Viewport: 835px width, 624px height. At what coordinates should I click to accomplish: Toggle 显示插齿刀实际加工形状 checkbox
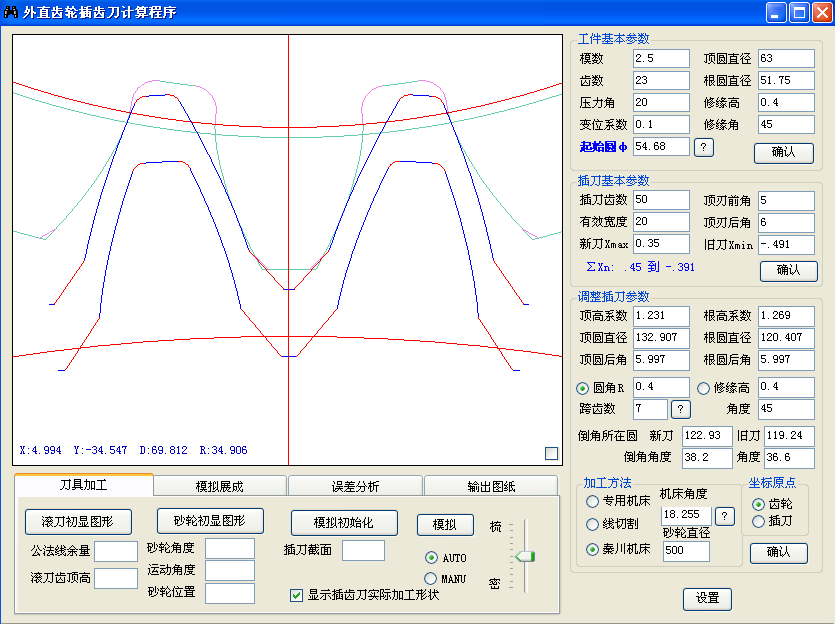click(x=297, y=595)
